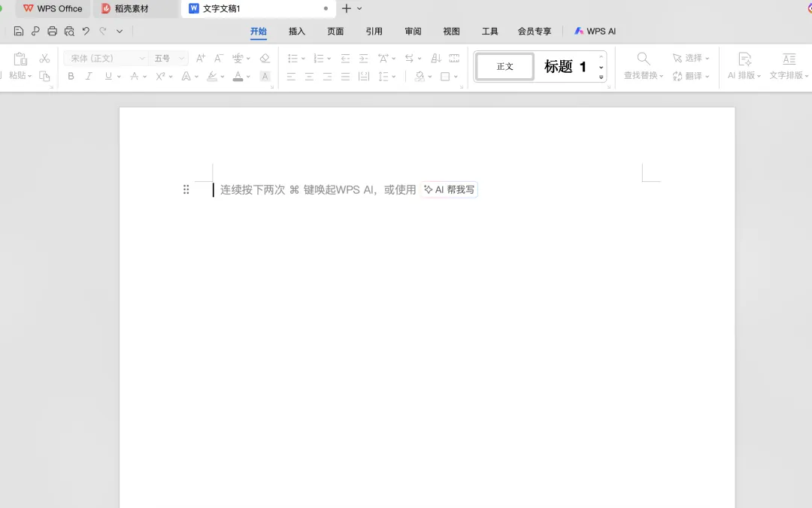Click the AI 排版 layout icon

point(744,59)
